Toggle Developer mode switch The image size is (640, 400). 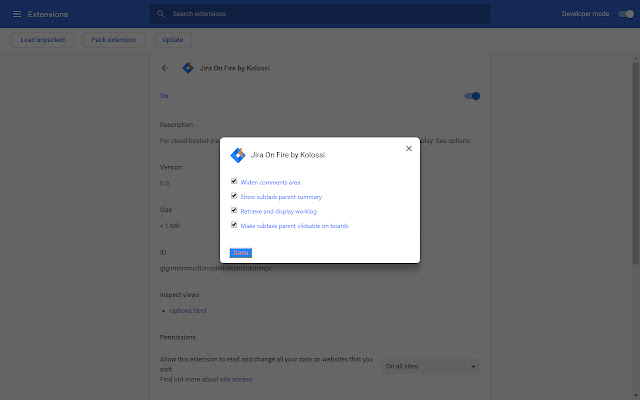(x=626, y=14)
